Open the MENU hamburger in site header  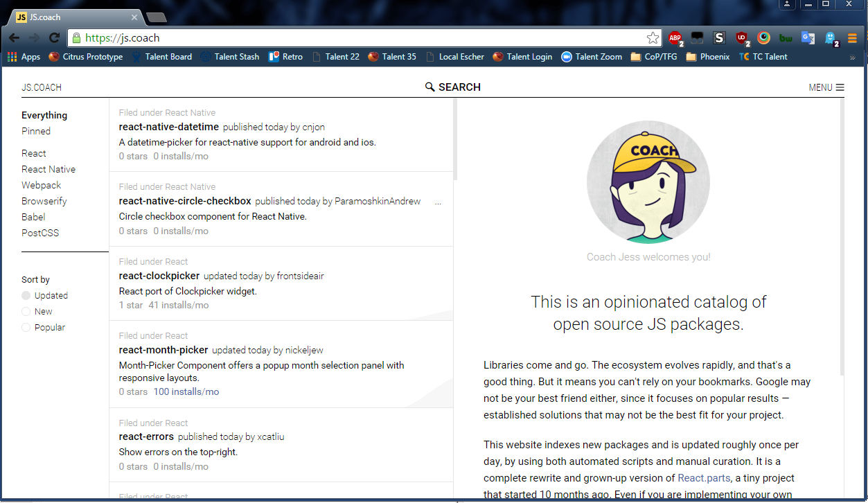pos(826,87)
